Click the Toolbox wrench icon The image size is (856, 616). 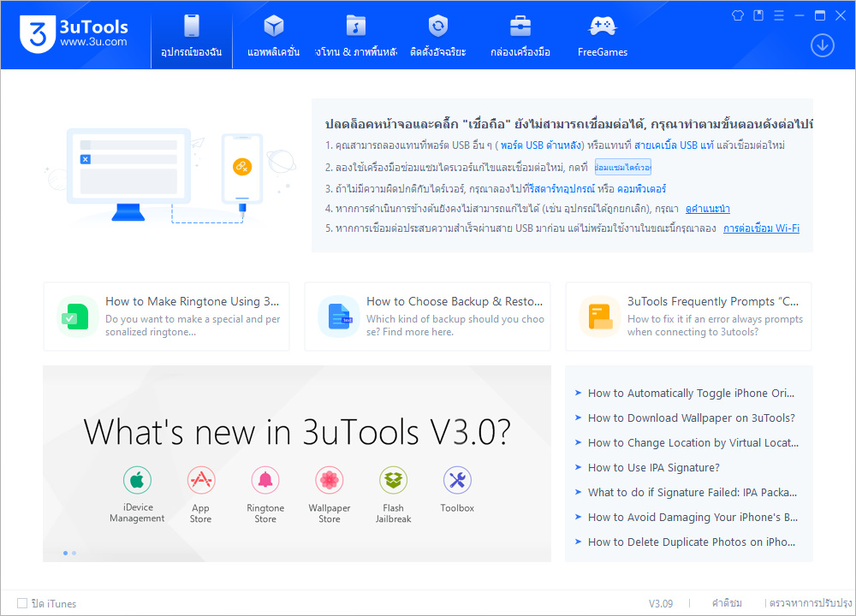[457, 480]
